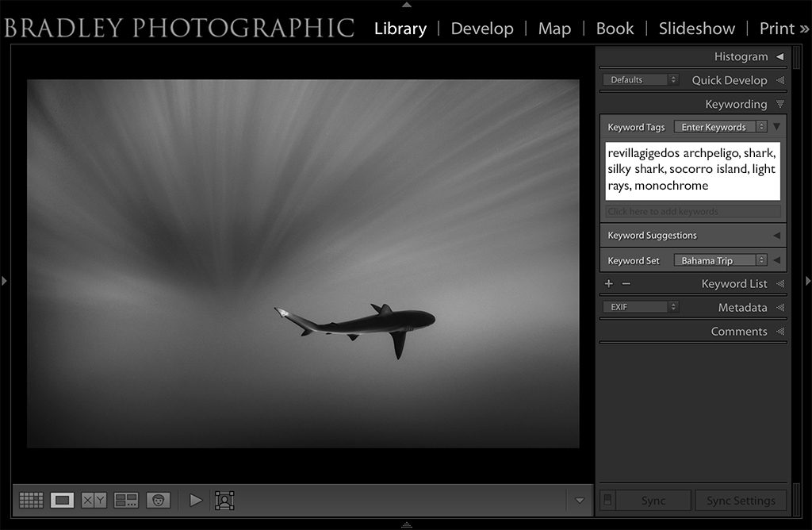Image resolution: width=812 pixels, height=530 pixels.
Task: Show the left panel arrow
Action: pos(4,281)
